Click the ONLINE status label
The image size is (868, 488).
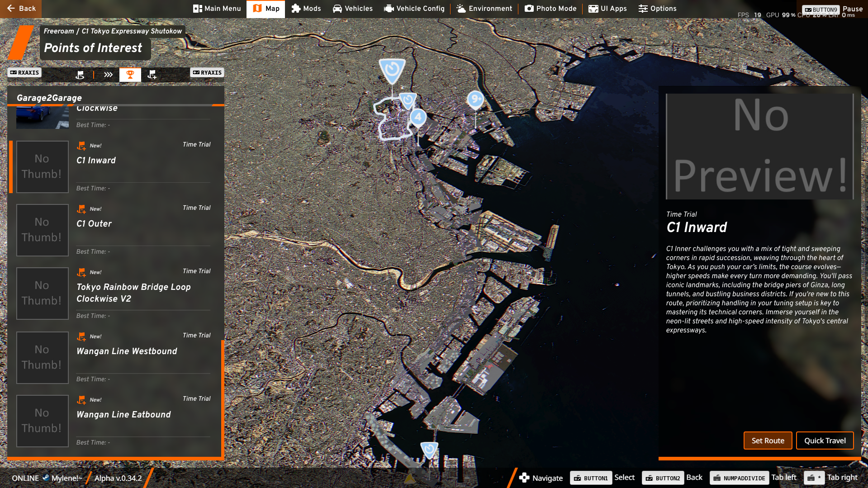pyautogui.click(x=25, y=478)
